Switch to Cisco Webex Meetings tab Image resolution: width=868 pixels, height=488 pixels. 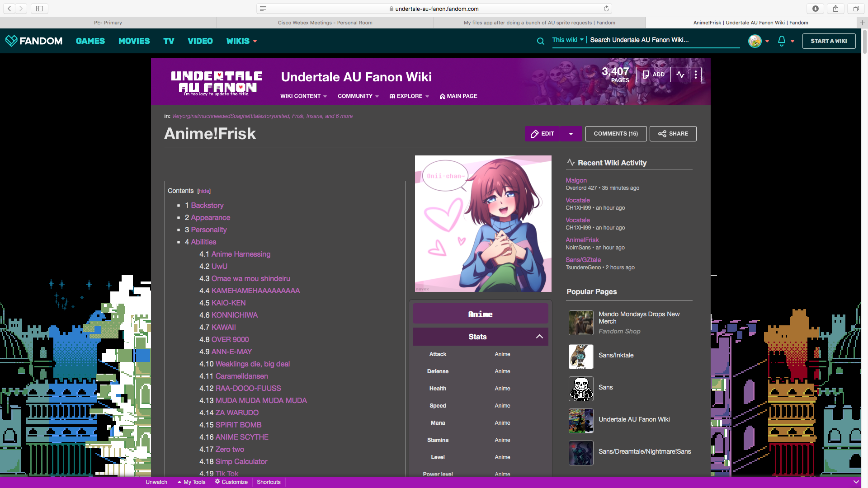coord(325,23)
